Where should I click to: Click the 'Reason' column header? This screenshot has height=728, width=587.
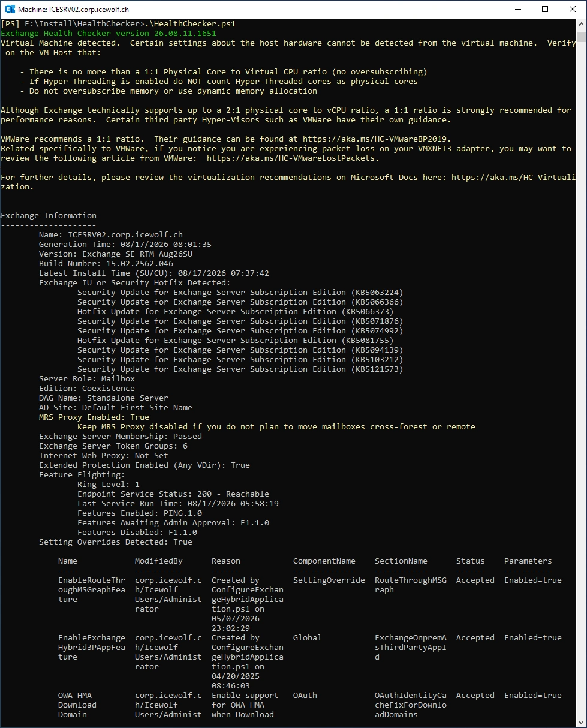[226, 561]
